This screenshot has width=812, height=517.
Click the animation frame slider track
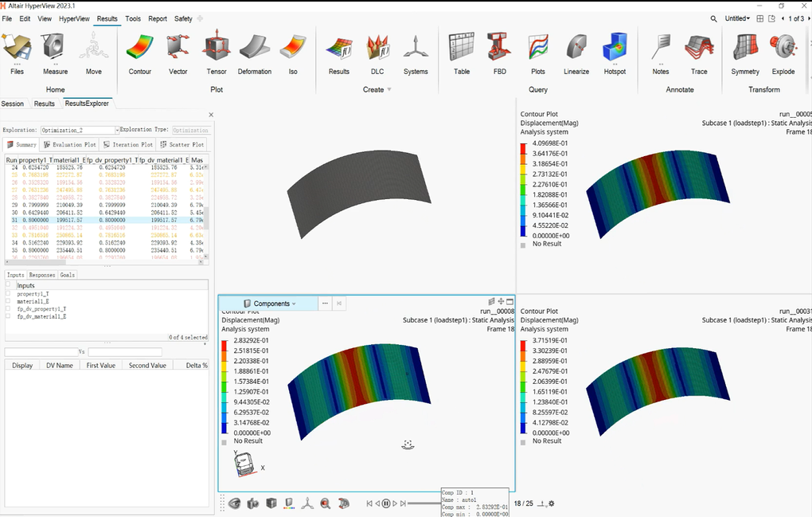click(x=424, y=503)
